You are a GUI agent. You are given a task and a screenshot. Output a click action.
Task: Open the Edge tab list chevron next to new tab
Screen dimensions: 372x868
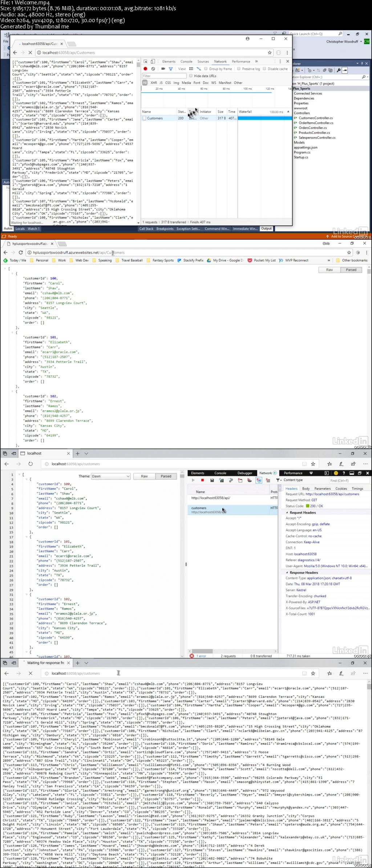pos(86,453)
